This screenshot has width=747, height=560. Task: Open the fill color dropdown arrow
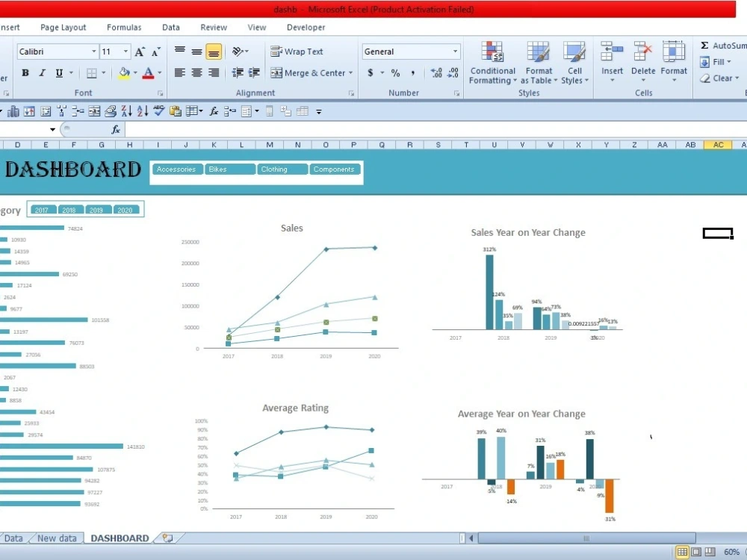point(135,73)
